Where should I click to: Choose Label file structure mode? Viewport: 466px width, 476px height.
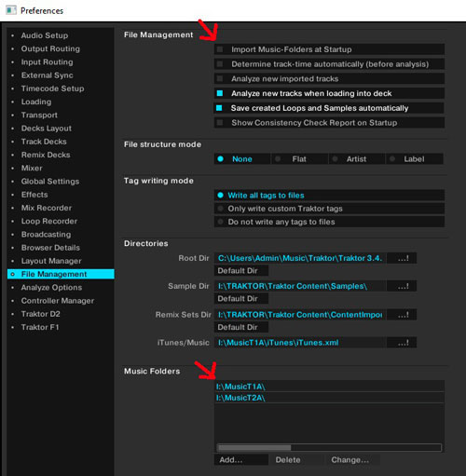coord(415,159)
